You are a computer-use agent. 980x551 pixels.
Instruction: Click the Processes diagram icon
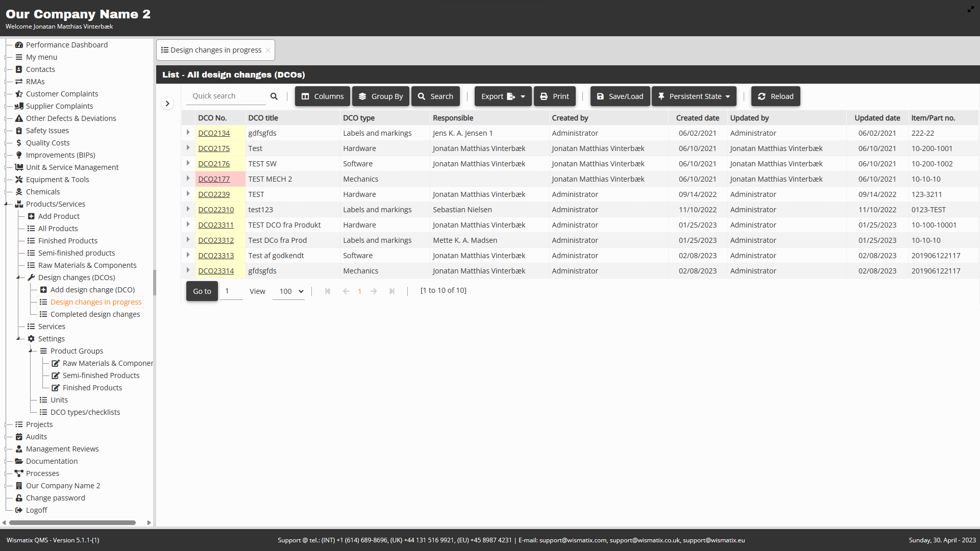[x=19, y=473]
